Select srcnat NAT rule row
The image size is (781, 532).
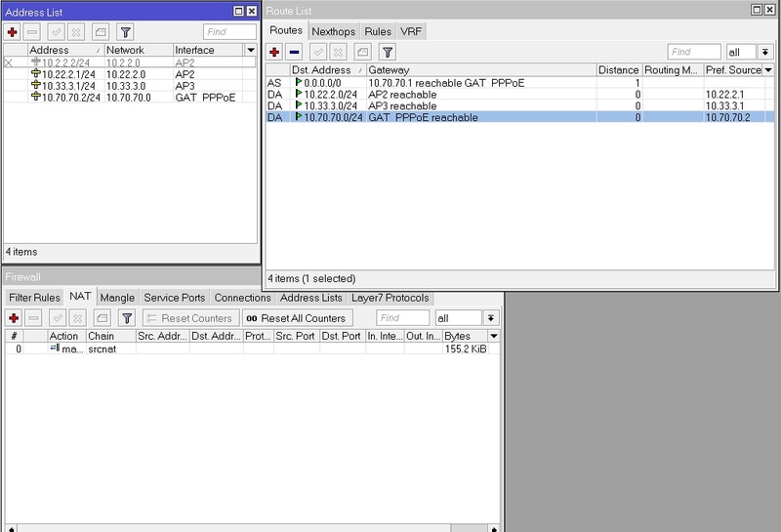pyautogui.click(x=252, y=348)
